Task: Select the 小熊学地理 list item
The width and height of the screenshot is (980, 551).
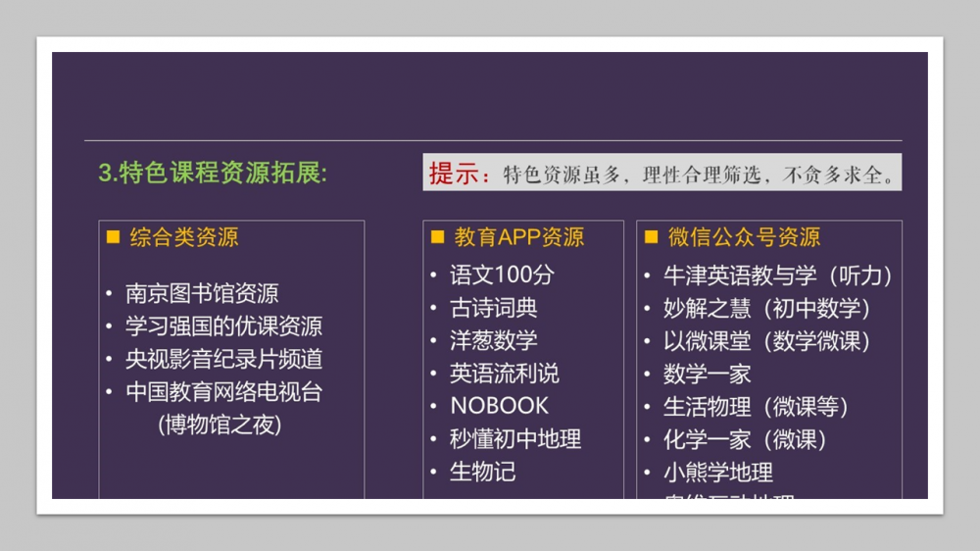Action: coord(717,473)
